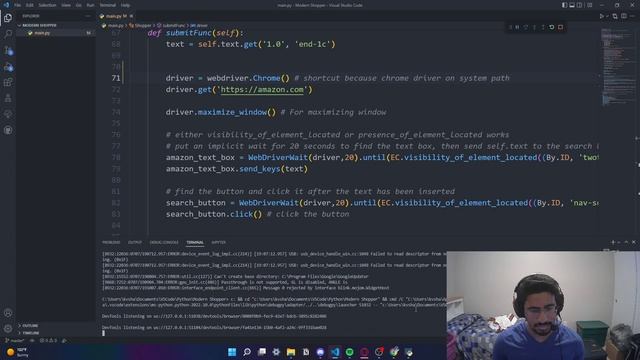Open the Run and Debug view
This screenshot has height=360, width=640.
coord(8,67)
